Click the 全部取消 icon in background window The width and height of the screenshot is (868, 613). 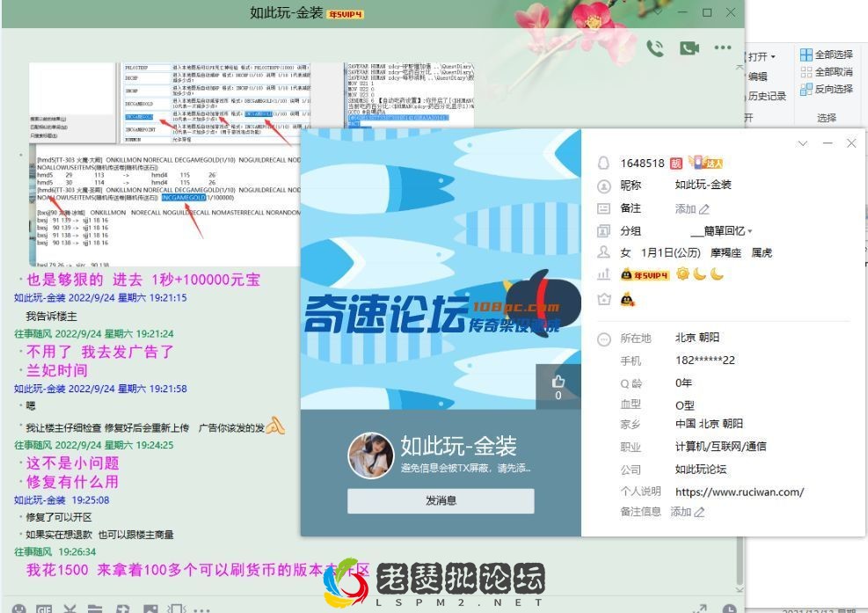click(806, 72)
